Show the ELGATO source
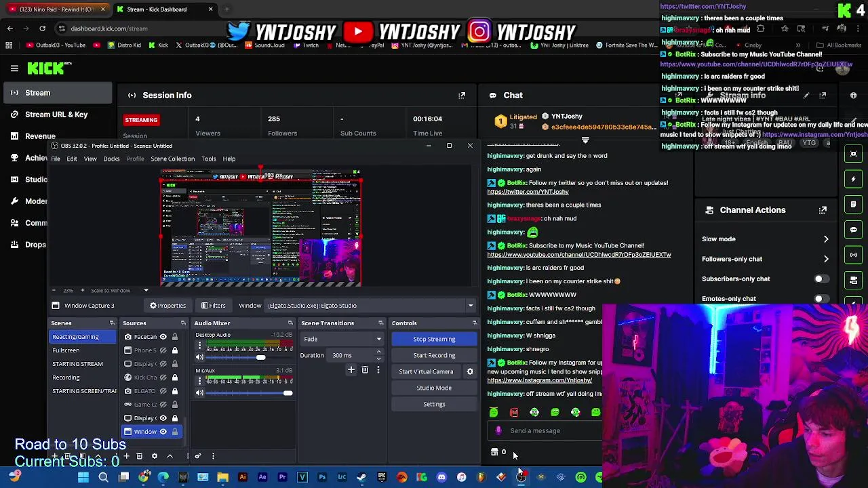 pos(163,391)
